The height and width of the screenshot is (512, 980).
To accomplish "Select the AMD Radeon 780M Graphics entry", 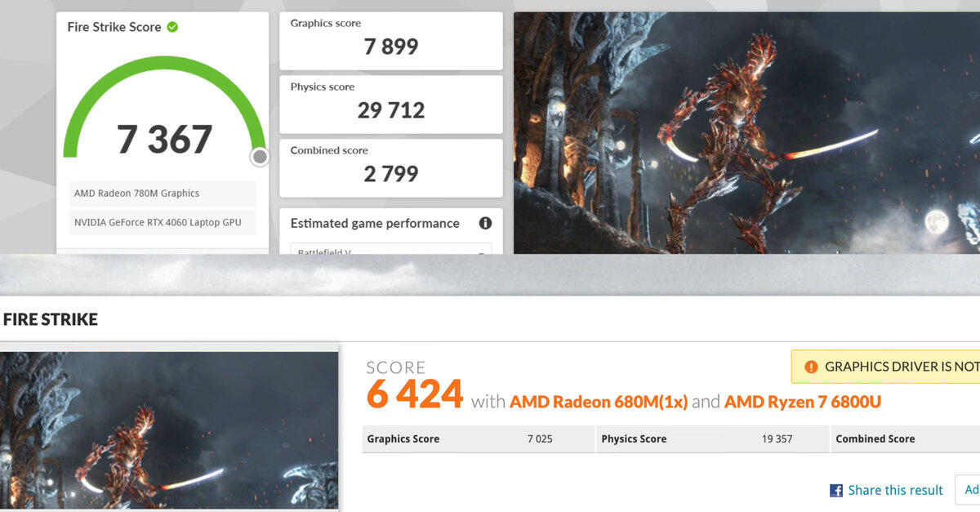I will pyautogui.click(x=162, y=193).
